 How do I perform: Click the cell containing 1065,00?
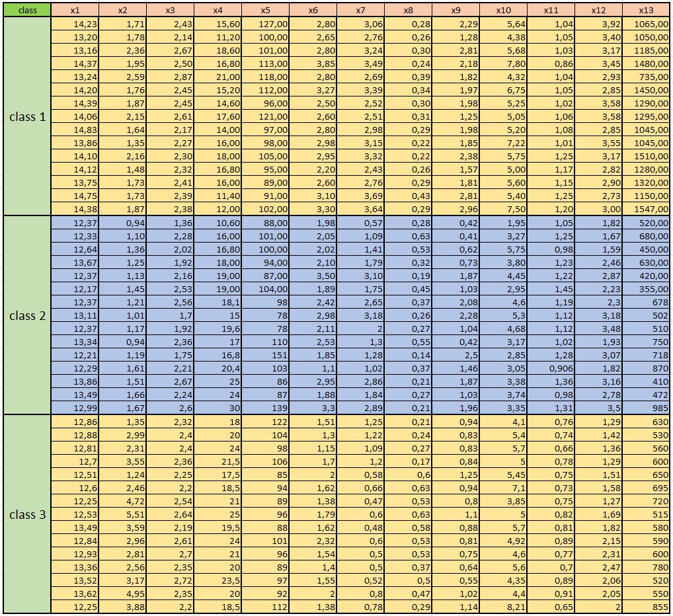[646, 23]
